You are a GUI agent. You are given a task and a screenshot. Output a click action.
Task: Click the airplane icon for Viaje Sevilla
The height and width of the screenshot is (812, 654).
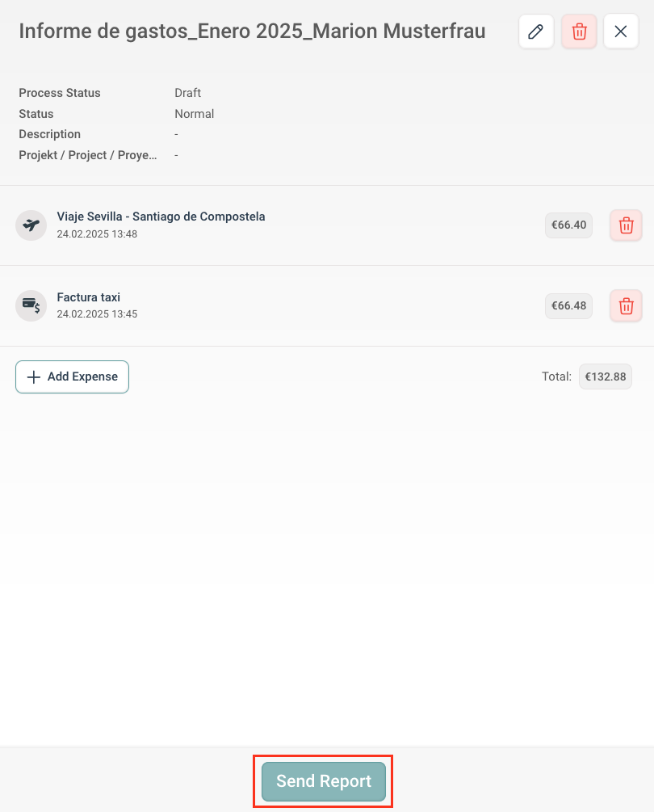coord(31,225)
